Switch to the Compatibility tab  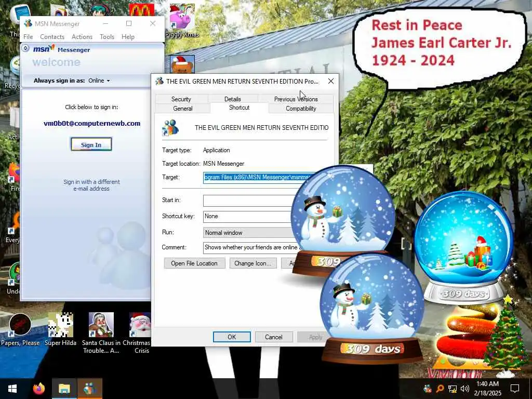[301, 109]
